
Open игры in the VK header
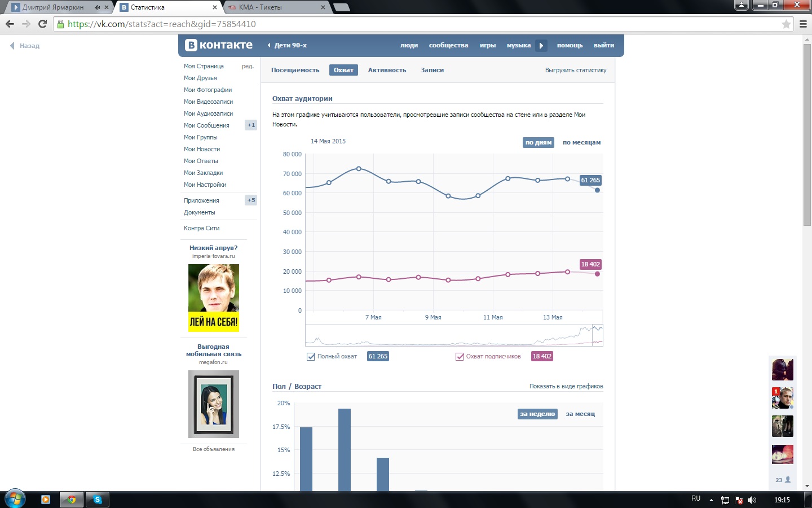pos(488,46)
